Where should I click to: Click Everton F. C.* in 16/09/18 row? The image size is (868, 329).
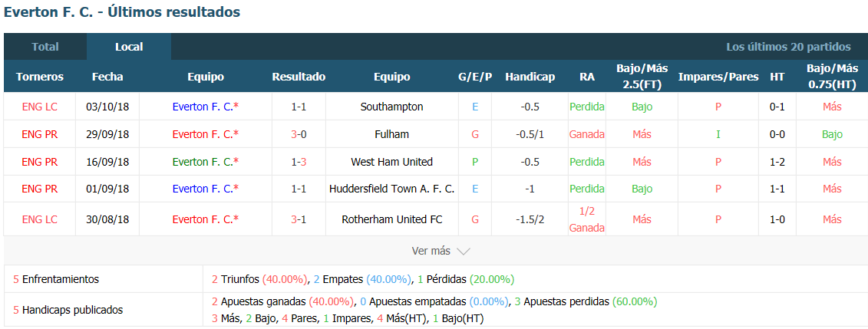click(206, 162)
